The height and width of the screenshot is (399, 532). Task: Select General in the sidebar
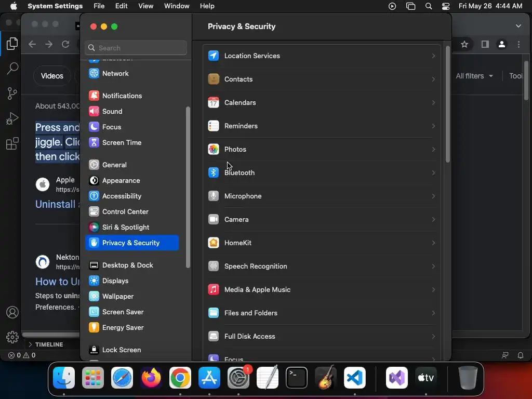click(132, 165)
